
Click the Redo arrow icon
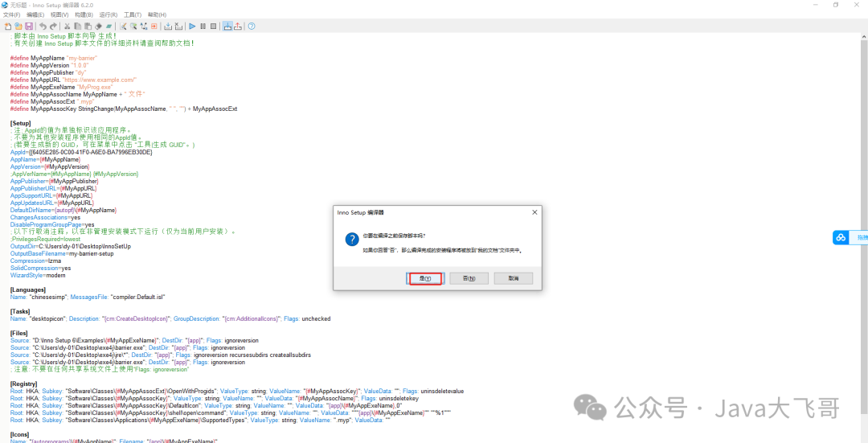[x=53, y=26]
